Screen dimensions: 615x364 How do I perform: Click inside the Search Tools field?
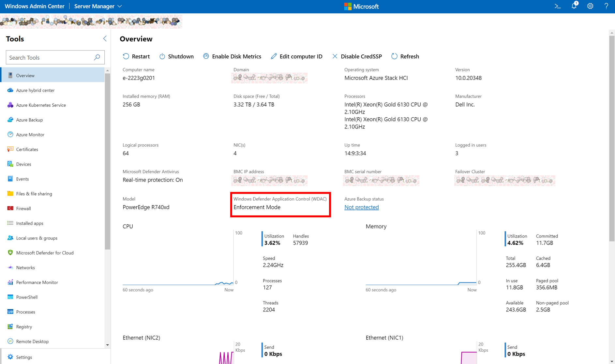tap(49, 57)
